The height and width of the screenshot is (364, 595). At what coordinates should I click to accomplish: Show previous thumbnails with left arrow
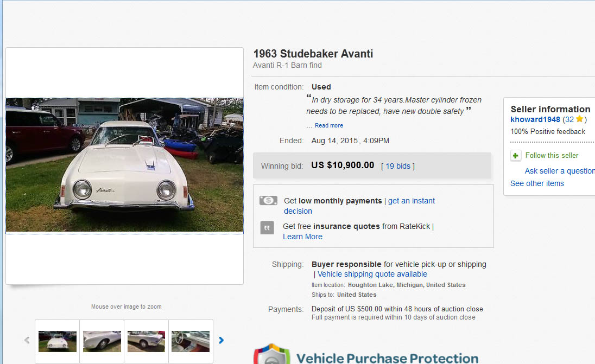(27, 340)
